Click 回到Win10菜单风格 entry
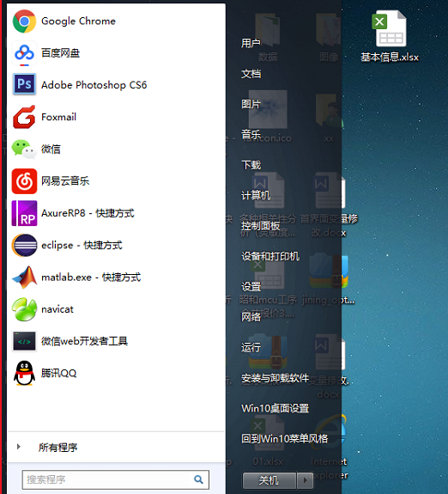This screenshot has width=448, height=494. (x=285, y=438)
